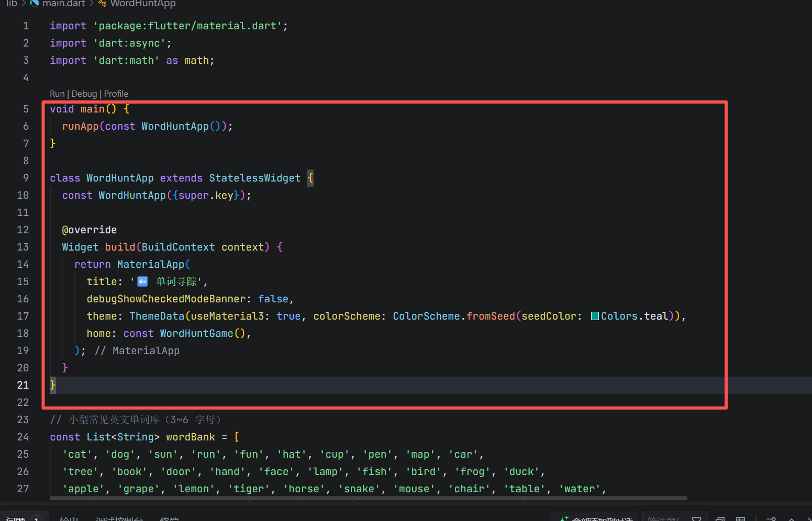
Task: Click the 'package:flutter/material.dart' import string
Action: click(188, 26)
